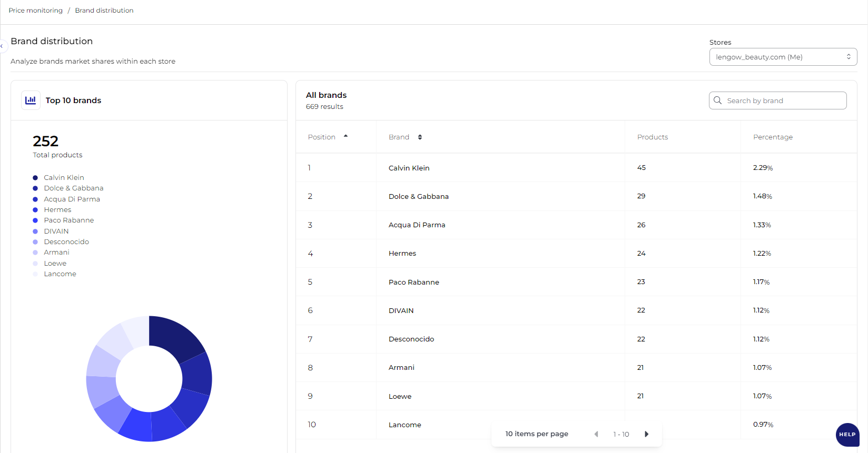
Task: Open the round HELP button
Action: coord(847,435)
